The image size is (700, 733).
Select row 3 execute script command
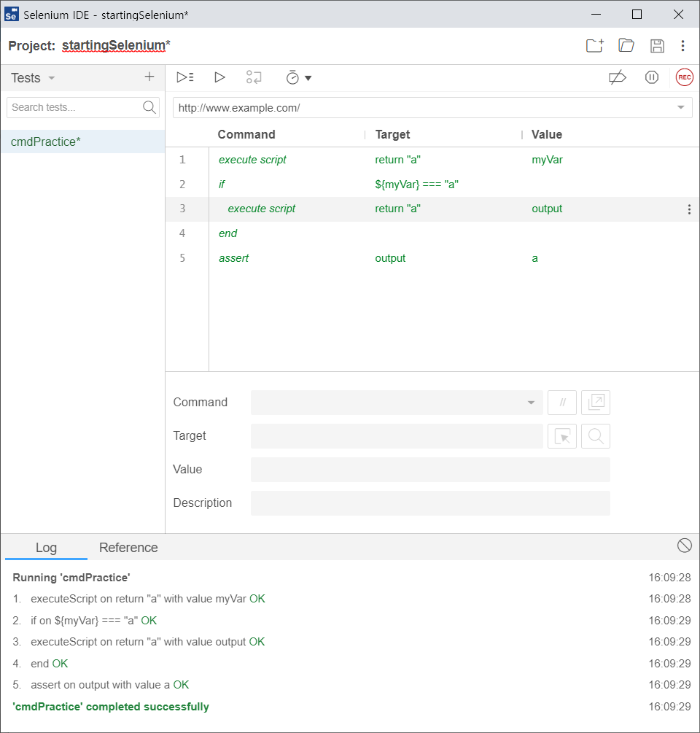pos(432,209)
